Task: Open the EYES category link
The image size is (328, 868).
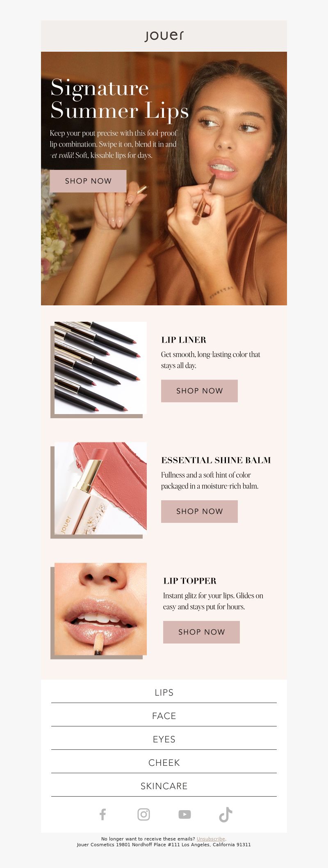Action: [x=164, y=739]
